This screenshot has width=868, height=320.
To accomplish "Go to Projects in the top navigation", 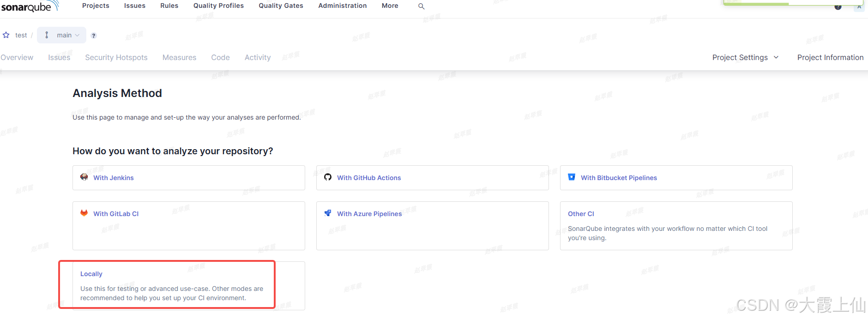I will click(96, 6).
